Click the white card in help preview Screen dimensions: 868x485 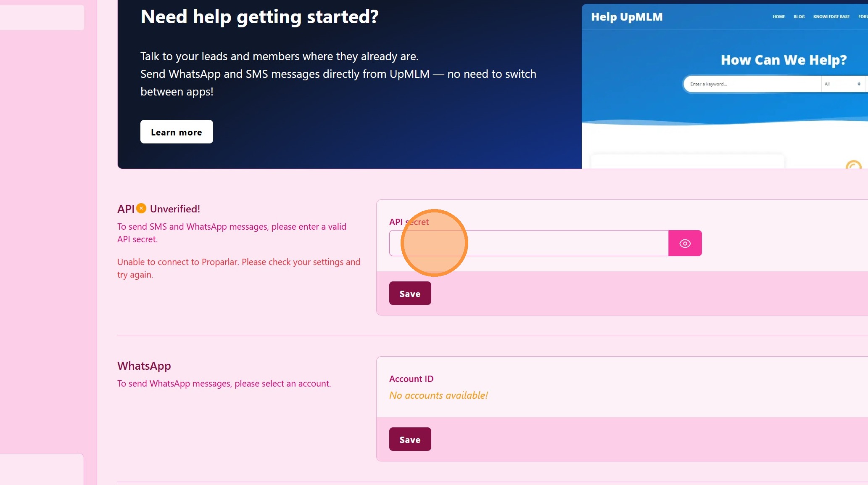click(x=687, y=162)
